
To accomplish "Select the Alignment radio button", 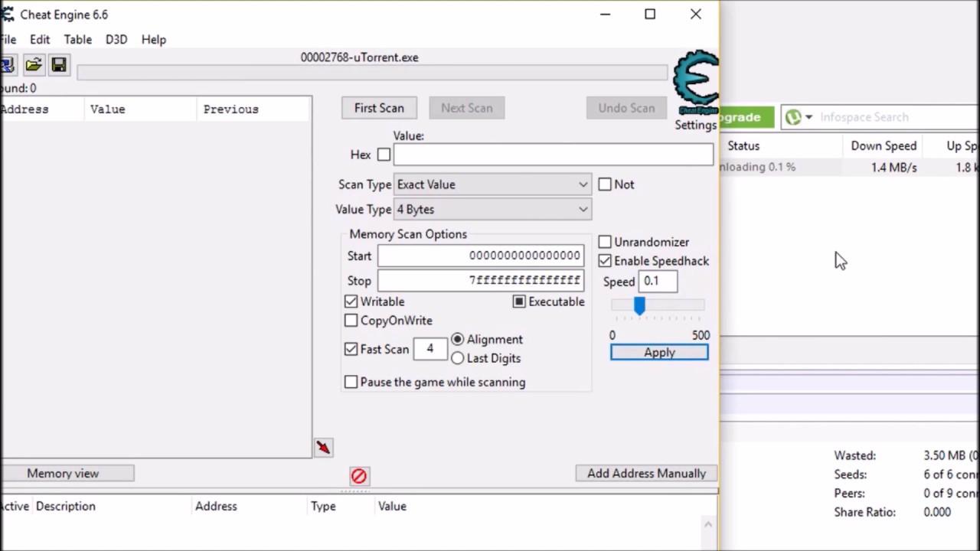I will 457,339.
